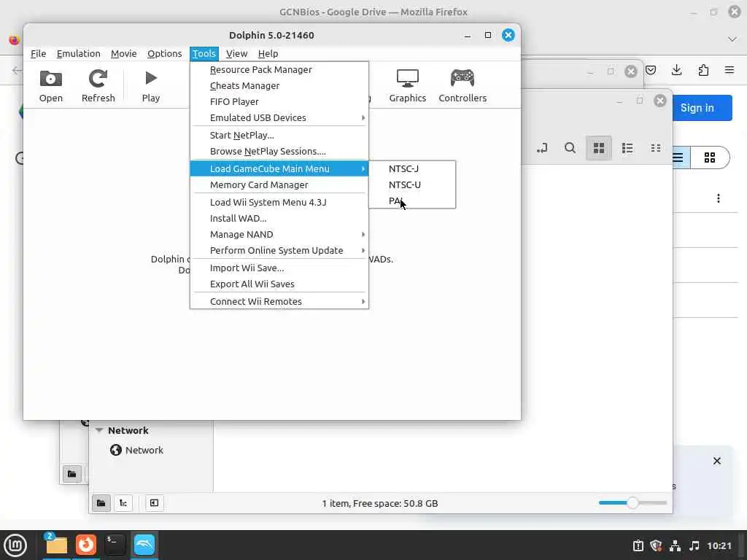
Task: Choose Load Wii System Menu 4.3J
Action: [x=279, y=203]
